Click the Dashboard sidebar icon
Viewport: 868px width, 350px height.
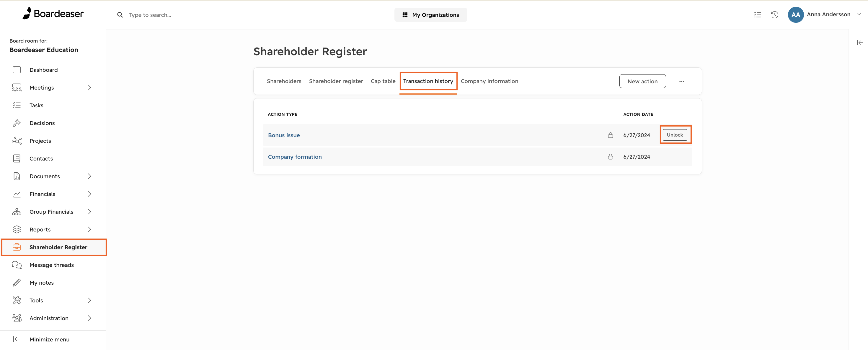17,70
